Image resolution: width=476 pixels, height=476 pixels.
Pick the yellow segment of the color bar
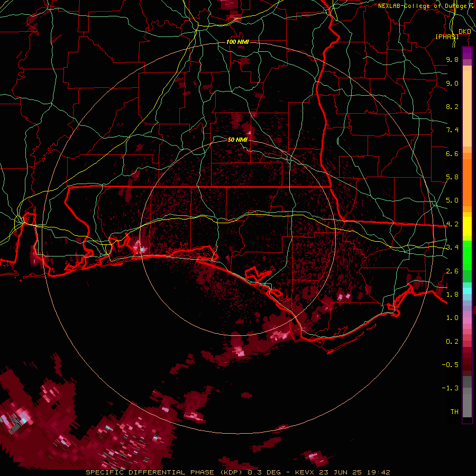pyautogui.click(x=467, y=226)
